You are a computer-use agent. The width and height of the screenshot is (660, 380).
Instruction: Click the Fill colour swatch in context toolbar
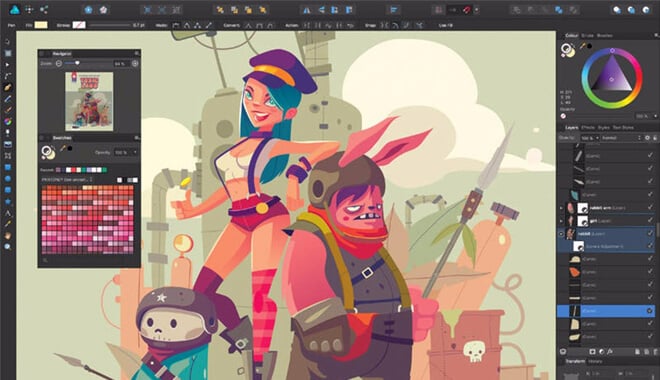coord(41,25)
